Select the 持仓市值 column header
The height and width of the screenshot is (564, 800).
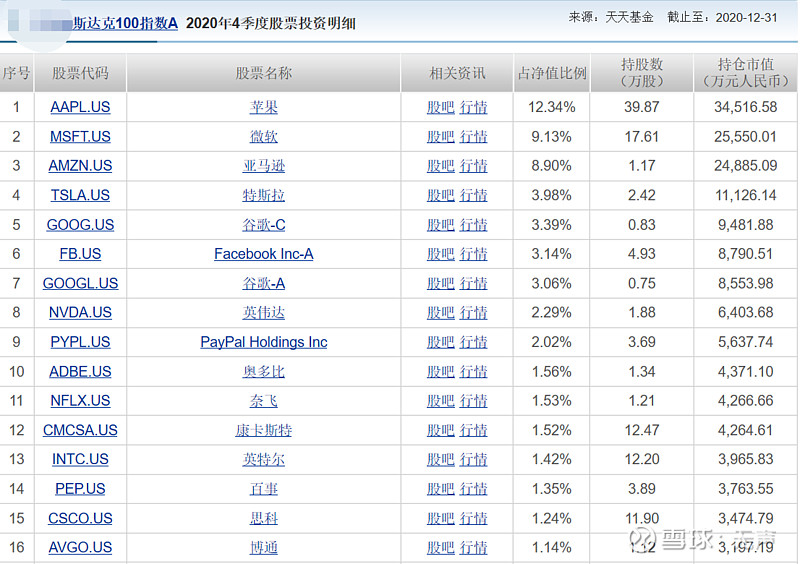745,73
